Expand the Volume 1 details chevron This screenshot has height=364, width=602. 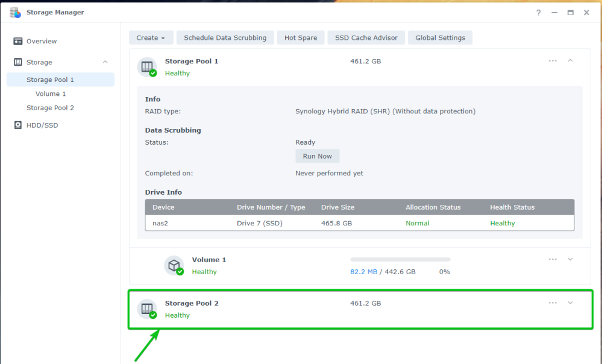(x=570, y=259)
